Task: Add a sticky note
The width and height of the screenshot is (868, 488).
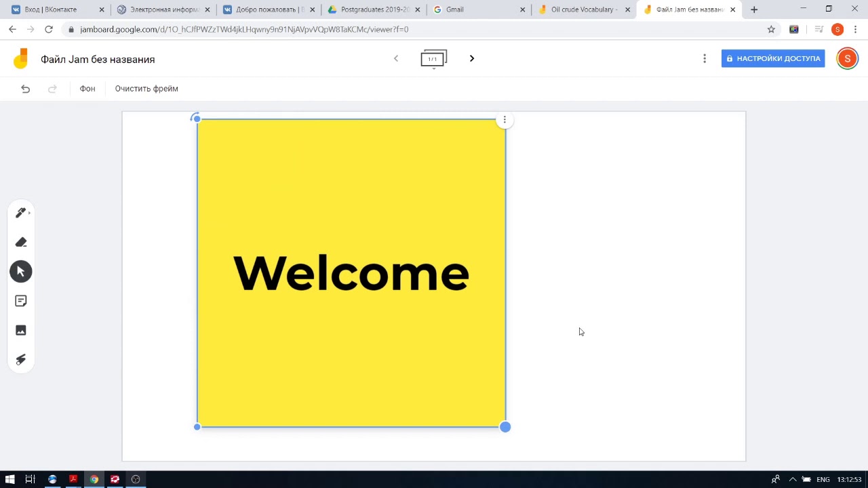Action: coord(21,301)
